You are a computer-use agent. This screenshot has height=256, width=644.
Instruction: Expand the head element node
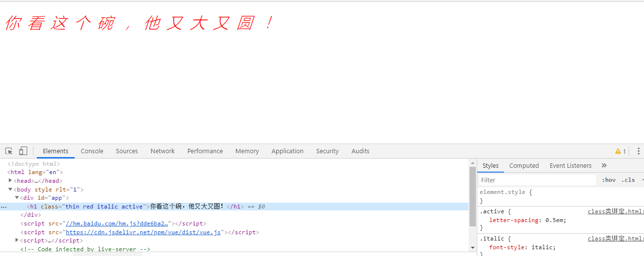[x=11, y=181]
